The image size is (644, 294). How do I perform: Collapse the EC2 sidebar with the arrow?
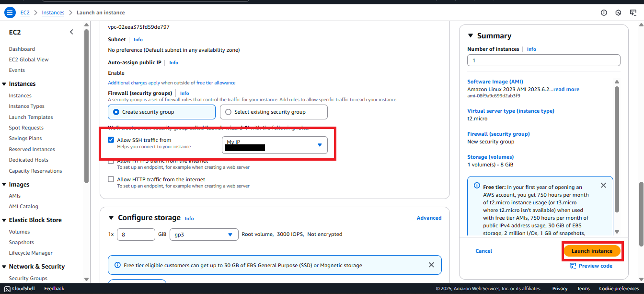(72, 32)
